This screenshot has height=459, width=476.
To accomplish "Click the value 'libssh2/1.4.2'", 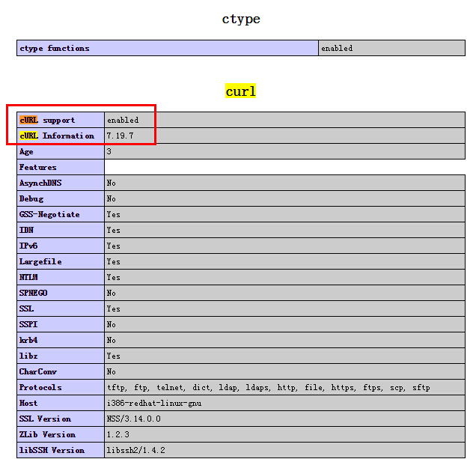I will click(135, 450).
